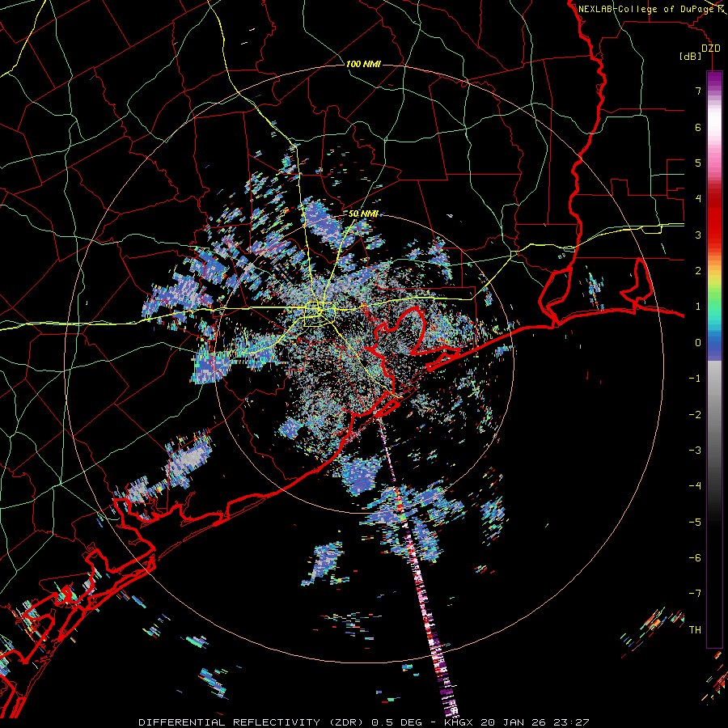Click the [dB] unit label

tap(690, 56)
